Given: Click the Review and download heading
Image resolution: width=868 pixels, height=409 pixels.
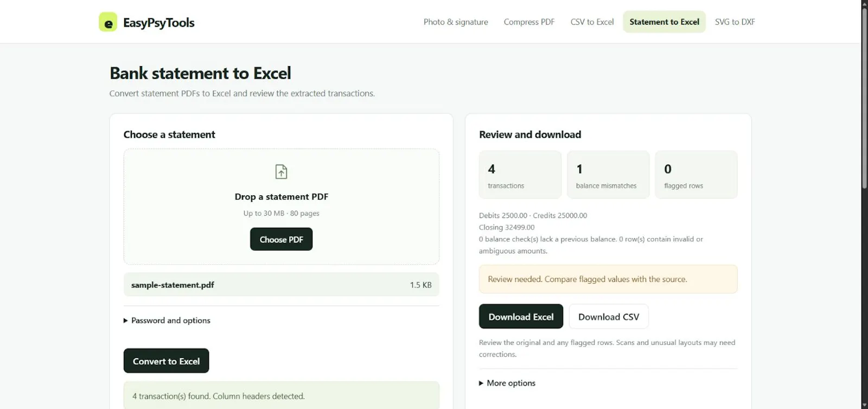Looking at the screenshot, I should click(530, 135).
